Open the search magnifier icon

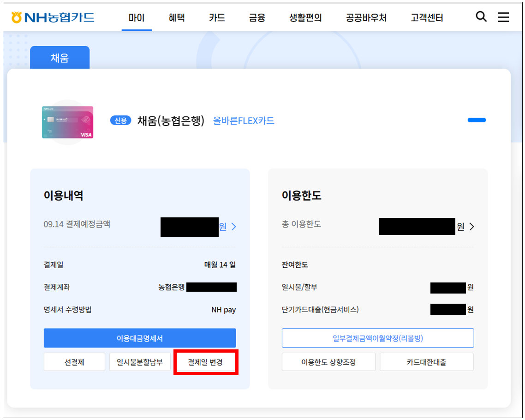pyautogui.click(x=481, y=17)
